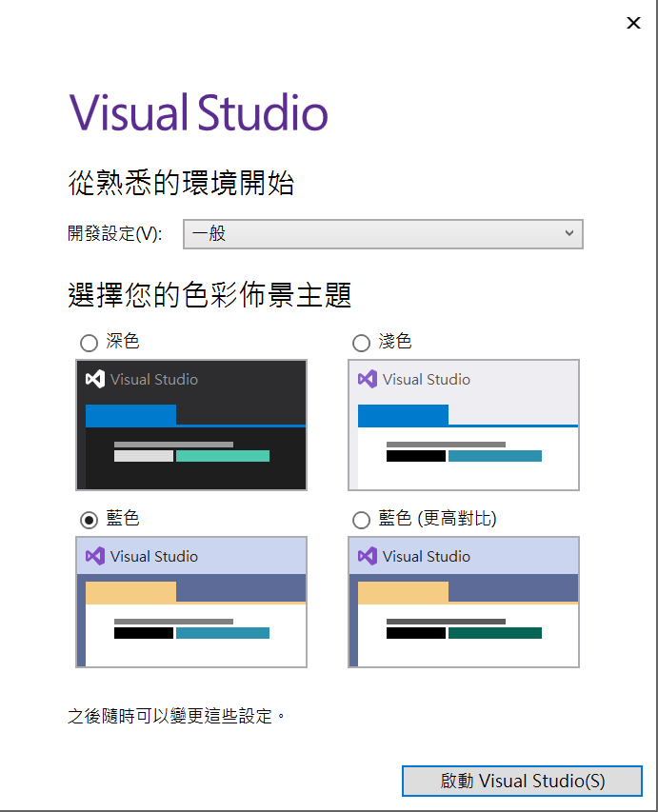Select the 藍色 (更高對比) radio button
Screen dimensions: 658x812
click(361, 520)
